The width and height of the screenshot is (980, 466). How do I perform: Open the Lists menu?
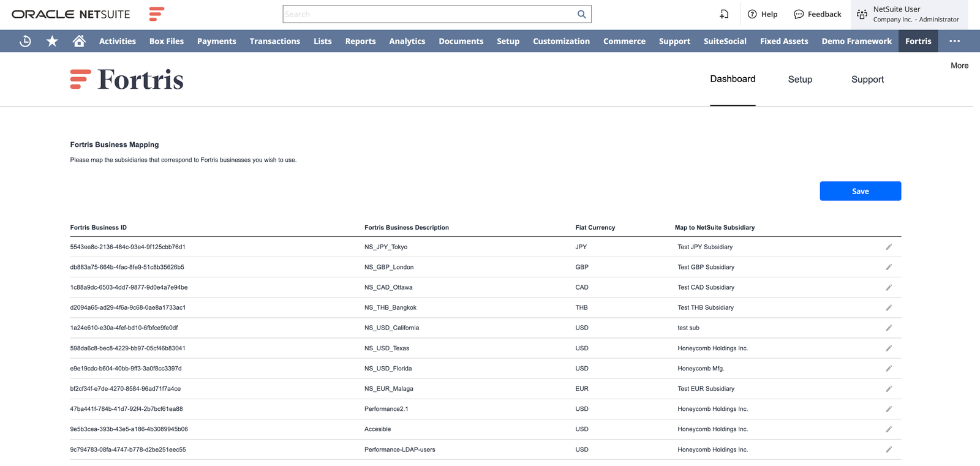tap(323, 41)
